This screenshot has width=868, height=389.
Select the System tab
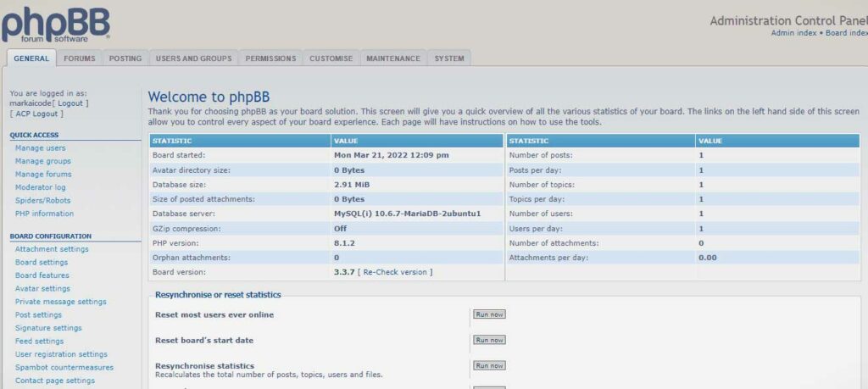[449, 58]
